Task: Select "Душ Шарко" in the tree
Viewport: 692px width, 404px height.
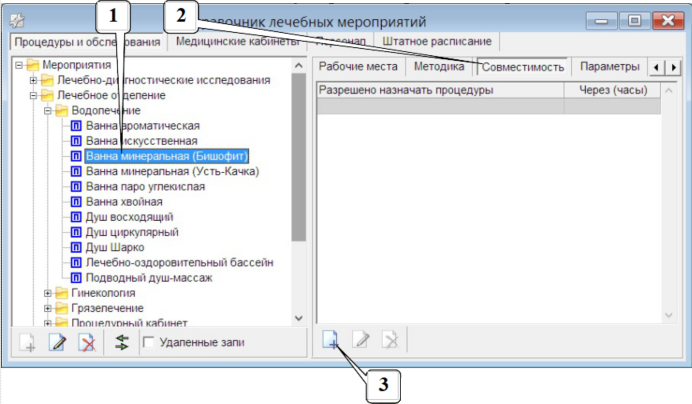Action: tap(116, 247)
